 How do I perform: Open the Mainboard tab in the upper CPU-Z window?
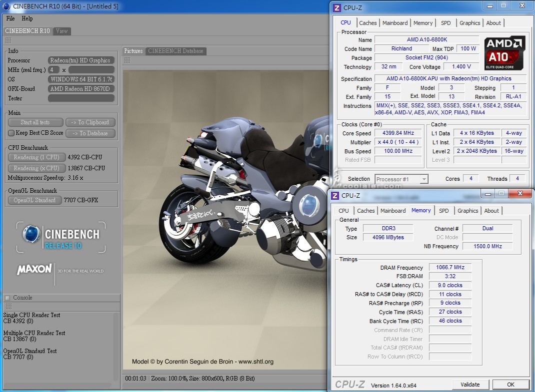pos(395,23)
